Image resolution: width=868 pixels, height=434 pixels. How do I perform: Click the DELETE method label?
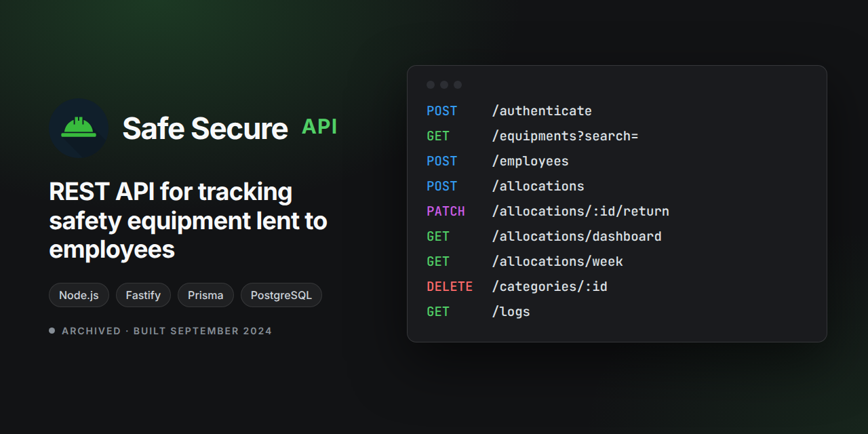pyautogui.click(x=450, y=286)
